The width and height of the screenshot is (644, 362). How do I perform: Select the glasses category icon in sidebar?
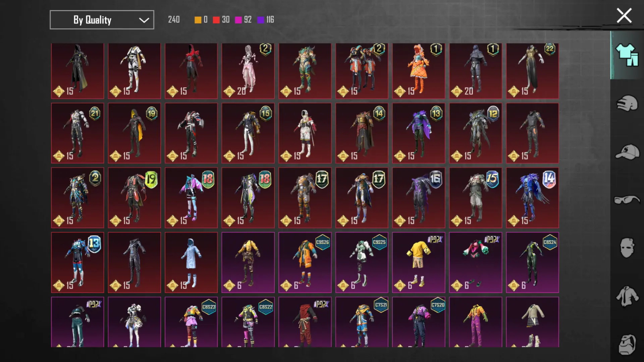click(627, 200)
